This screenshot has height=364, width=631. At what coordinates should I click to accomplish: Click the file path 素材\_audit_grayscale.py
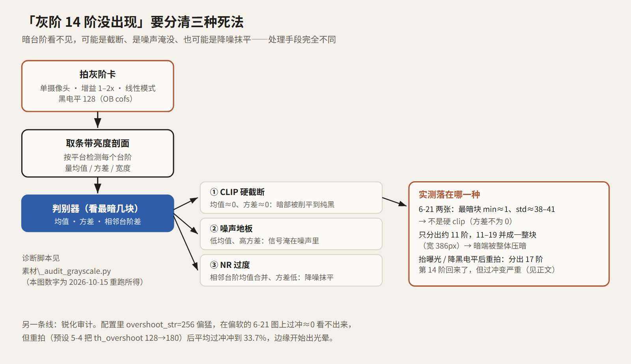click(66, 271)
